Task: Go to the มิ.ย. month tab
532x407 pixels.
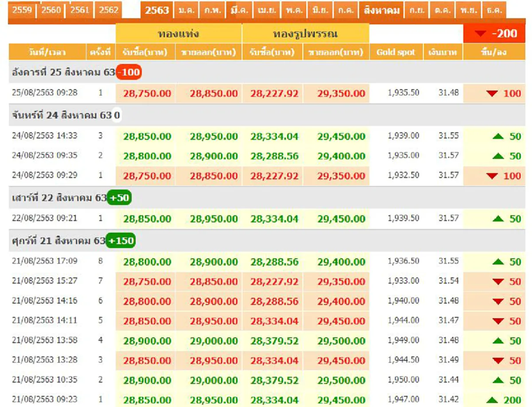Action: coord(320,10)
